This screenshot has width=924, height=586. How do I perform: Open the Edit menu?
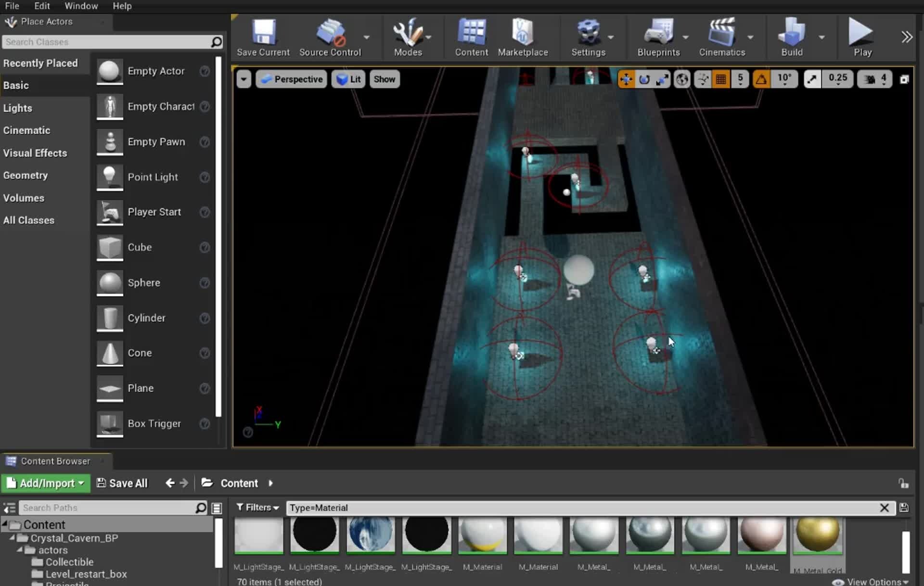pyautogui.click(x=41, y=6)
